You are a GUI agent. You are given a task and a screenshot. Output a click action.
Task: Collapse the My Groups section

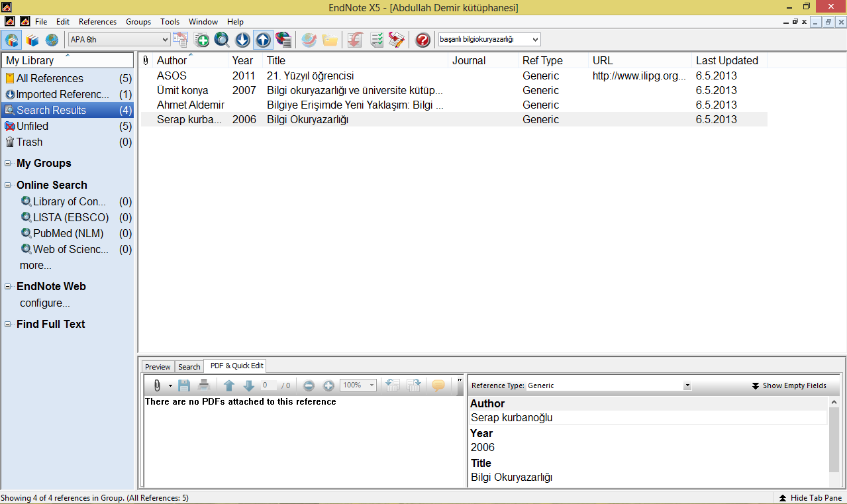8,164
